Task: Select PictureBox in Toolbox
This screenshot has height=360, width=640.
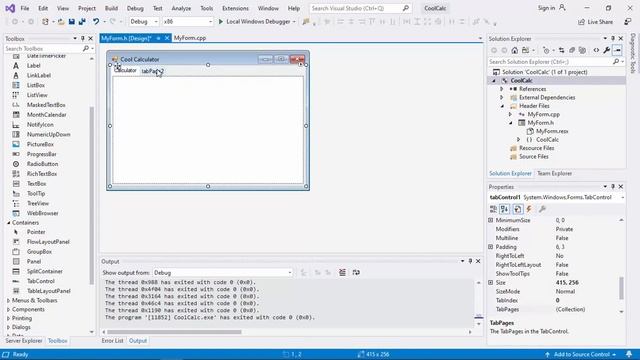Action: point(40,144)
